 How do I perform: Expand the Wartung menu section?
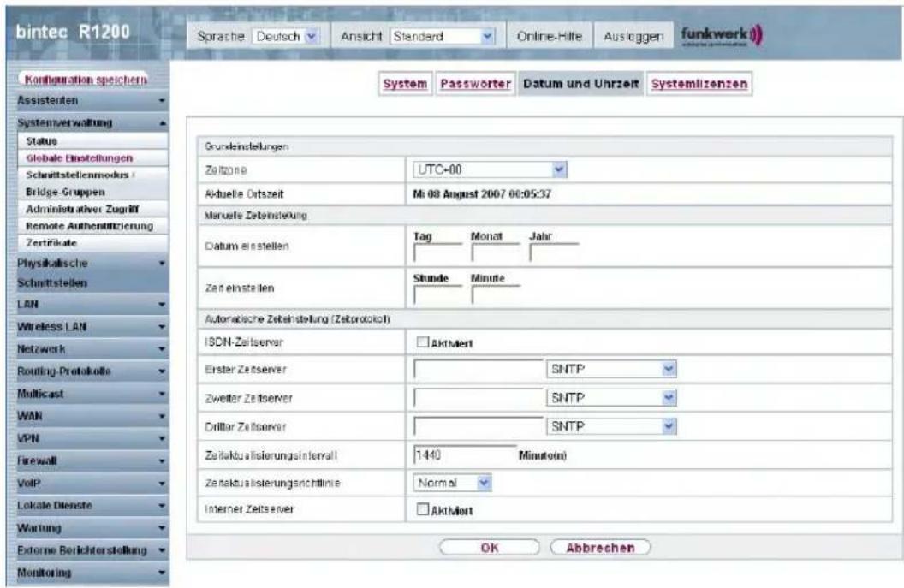(x=91, y=527)
